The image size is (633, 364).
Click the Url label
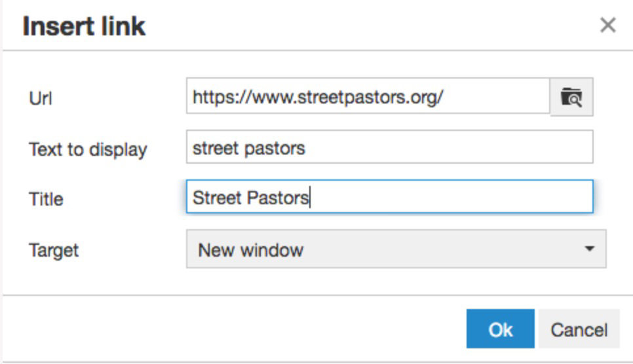click(x=41, y=98)
